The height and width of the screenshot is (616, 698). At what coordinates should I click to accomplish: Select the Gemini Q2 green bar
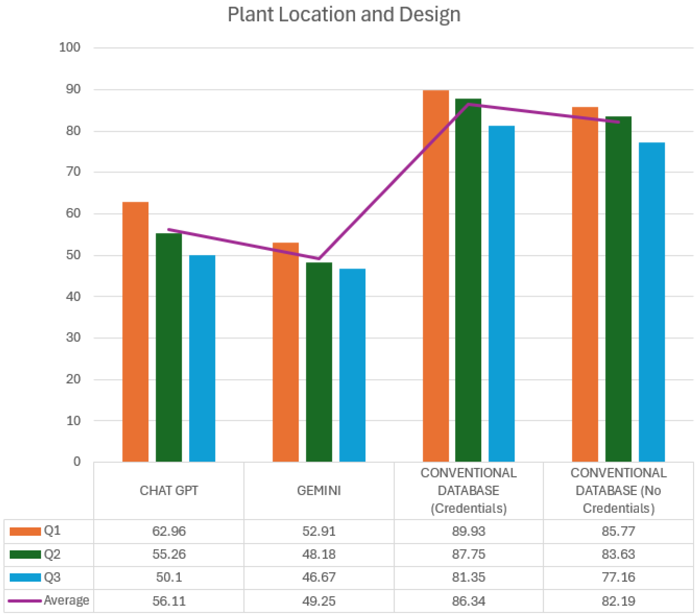319,362
